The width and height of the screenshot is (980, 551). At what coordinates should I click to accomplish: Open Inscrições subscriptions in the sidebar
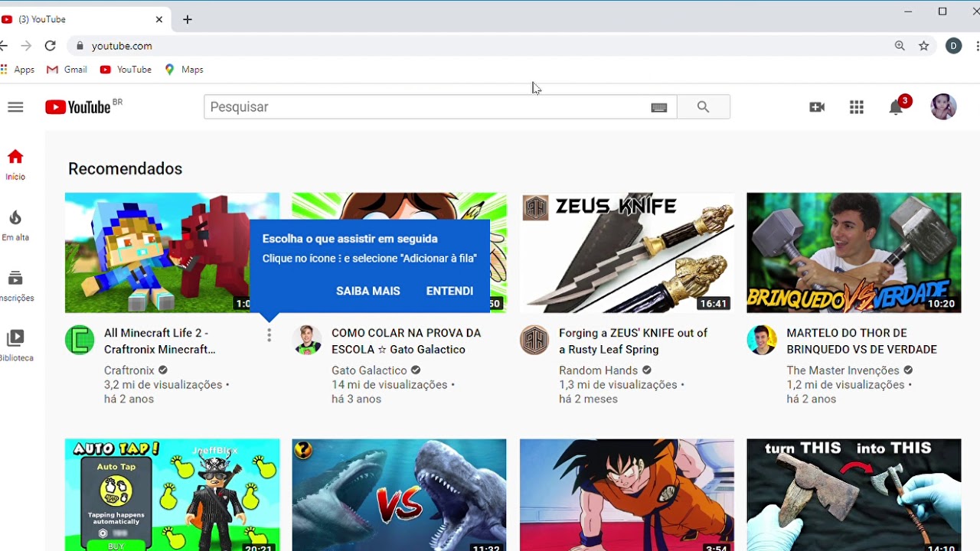[x=15, y=286]
